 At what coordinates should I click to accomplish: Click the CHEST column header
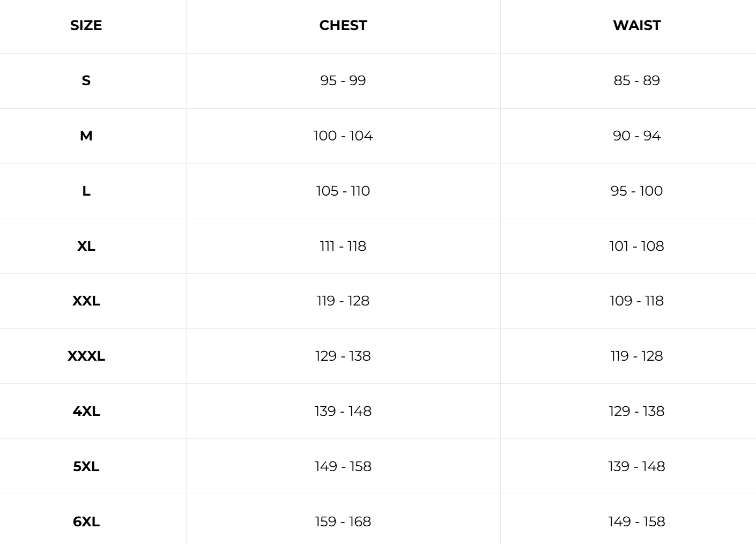[343, 25]
